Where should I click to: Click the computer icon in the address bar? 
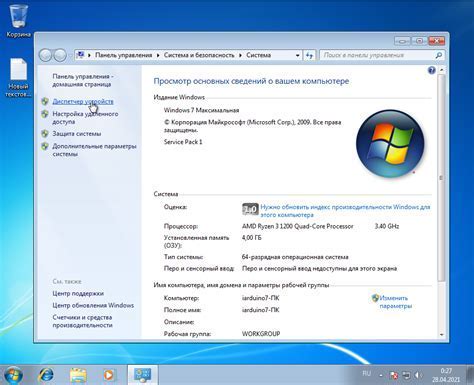point(80,55)
